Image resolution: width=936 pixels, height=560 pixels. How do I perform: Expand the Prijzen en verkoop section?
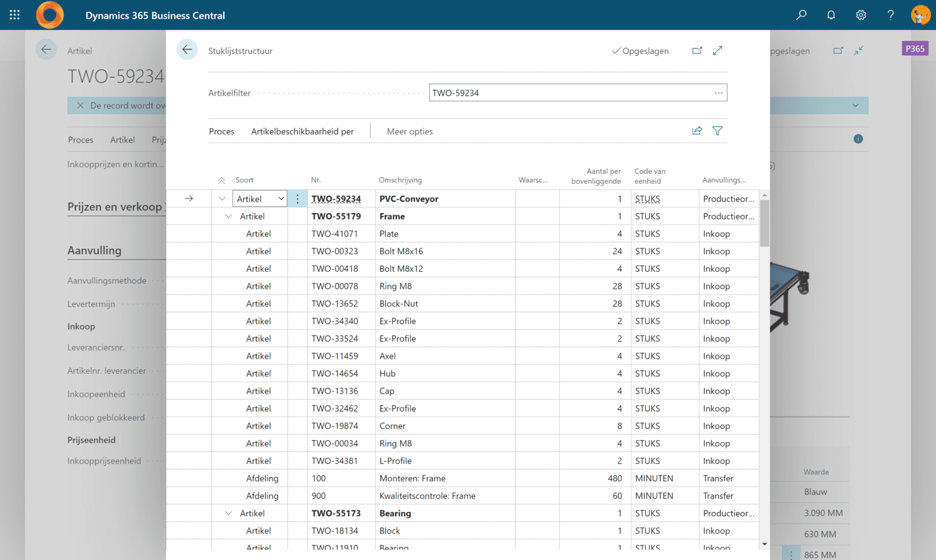pyautogui.click(x=116, y=207)
